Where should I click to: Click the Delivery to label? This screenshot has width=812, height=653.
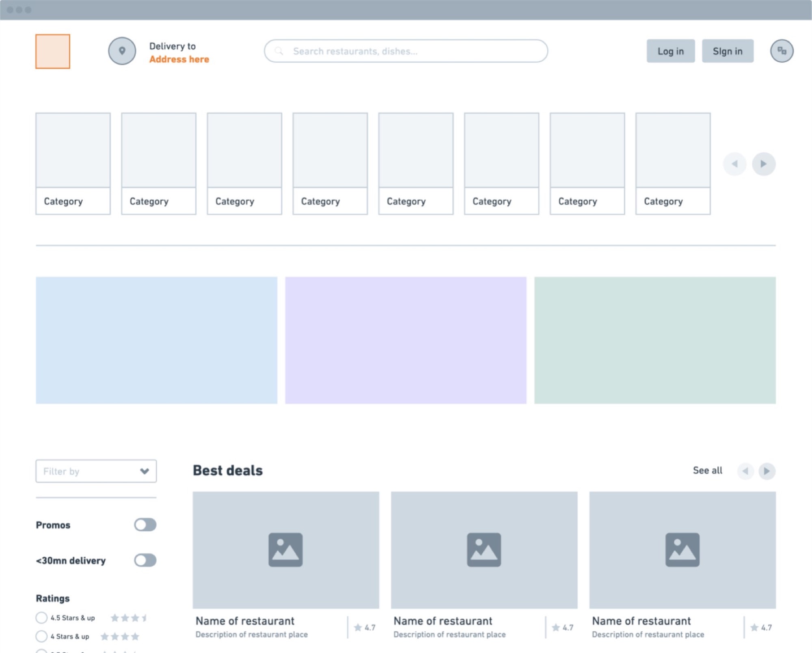click(x=173, y=46)
